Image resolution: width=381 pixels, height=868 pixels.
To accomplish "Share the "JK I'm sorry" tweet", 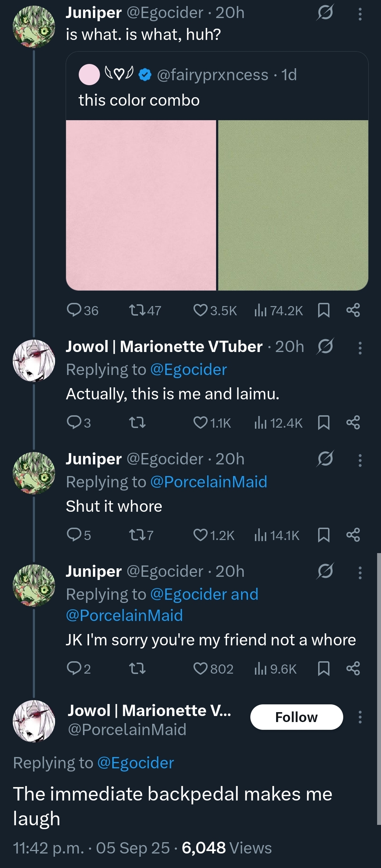I will tap(353, 668).
